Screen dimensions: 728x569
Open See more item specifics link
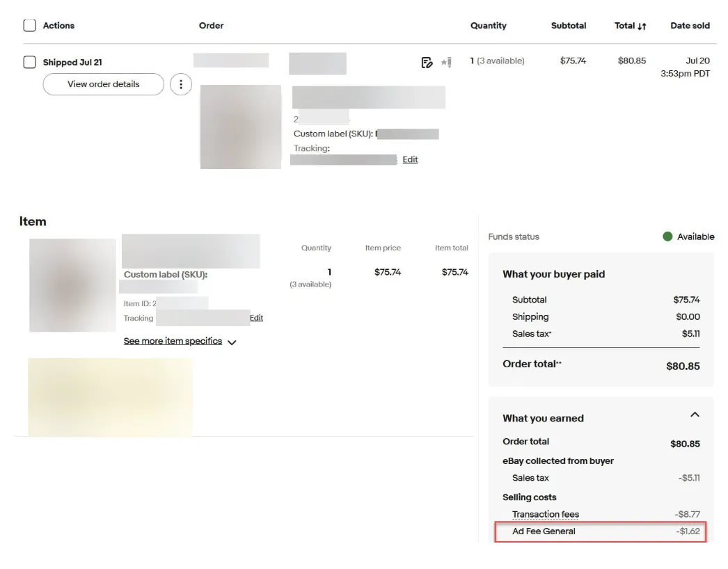pyautogui.click(x=173, y=341)
